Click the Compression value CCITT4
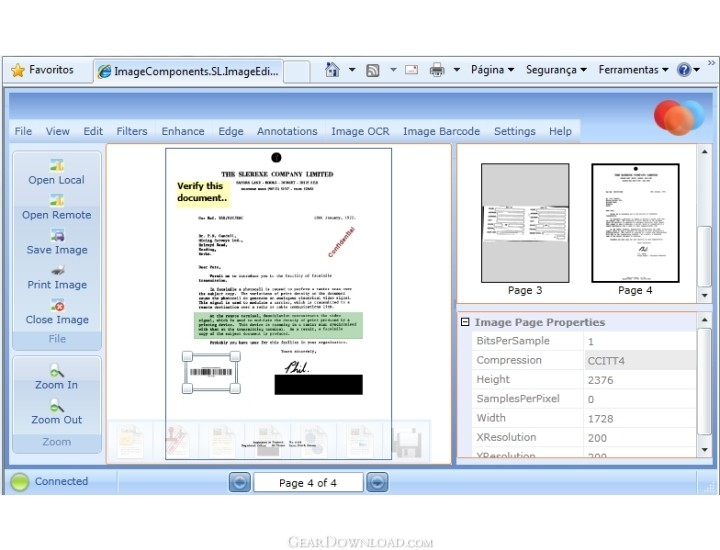This screenshot has width=720, height=550. pyautogui.click(x=606, y=361)
